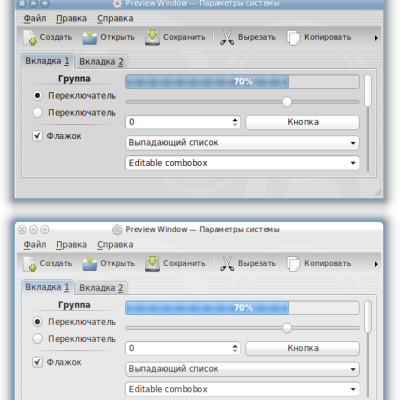This screenshot has width=400, height=400.
Task: Close the lower Preview Window
Action: [22, 230]
